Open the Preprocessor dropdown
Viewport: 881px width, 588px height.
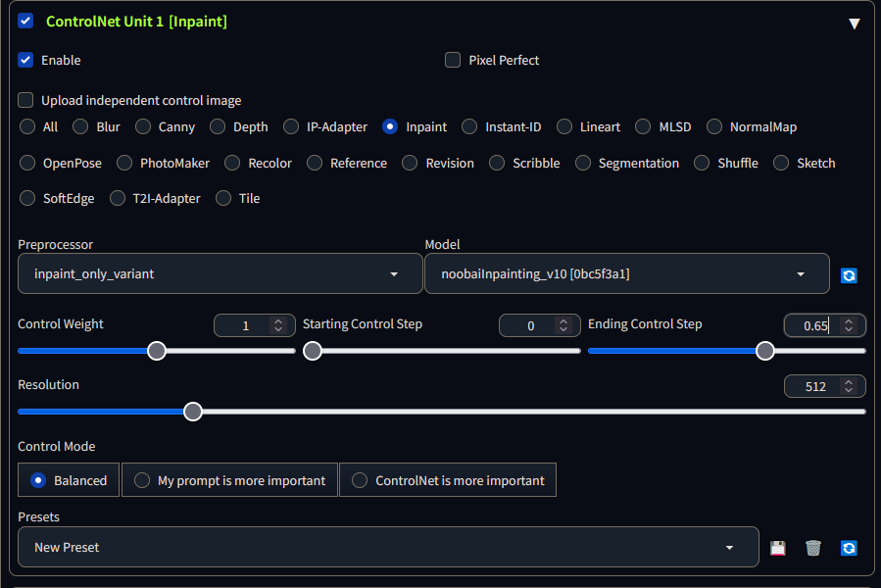click(x=220, y=274)
